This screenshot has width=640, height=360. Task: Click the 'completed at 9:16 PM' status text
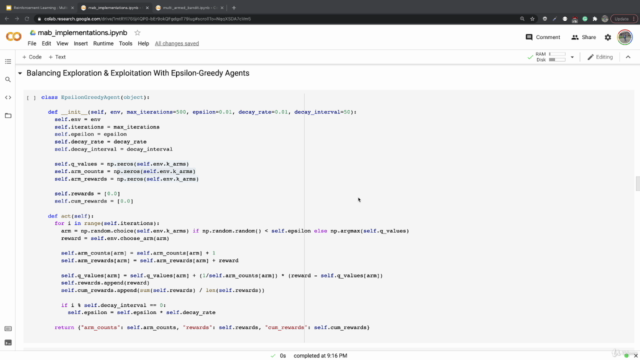point(320,356)
